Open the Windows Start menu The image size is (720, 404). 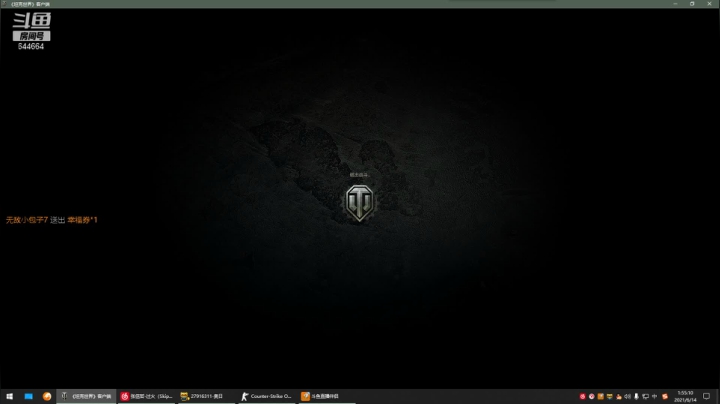(9, 396)
